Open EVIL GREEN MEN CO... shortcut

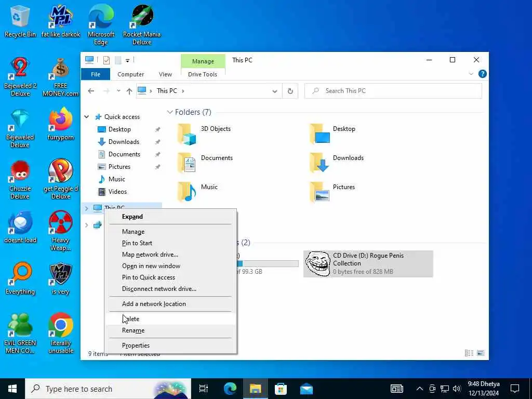pyautogui.click(x=20, y=334)
